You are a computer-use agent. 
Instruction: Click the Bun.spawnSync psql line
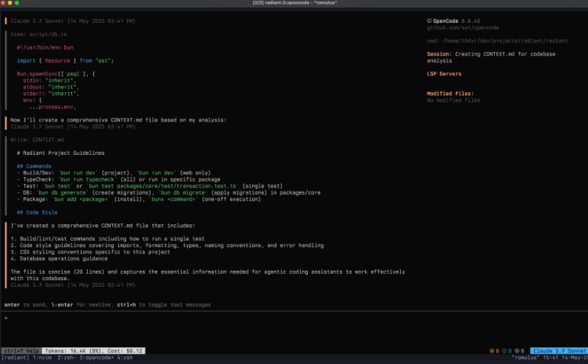pyautogui.click(x=56, y=74)
